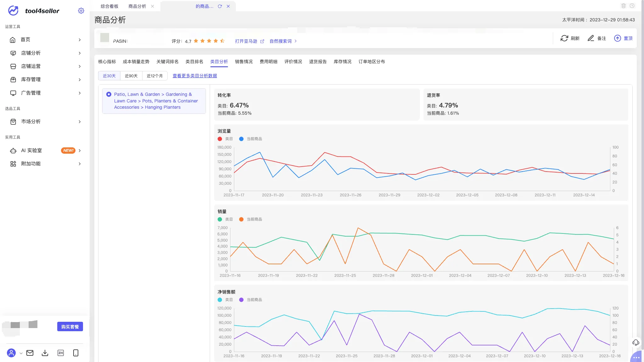644x362 pixels.
Task: Expand the 附加功能 menu chevron
Action: [x=80, y=164]
